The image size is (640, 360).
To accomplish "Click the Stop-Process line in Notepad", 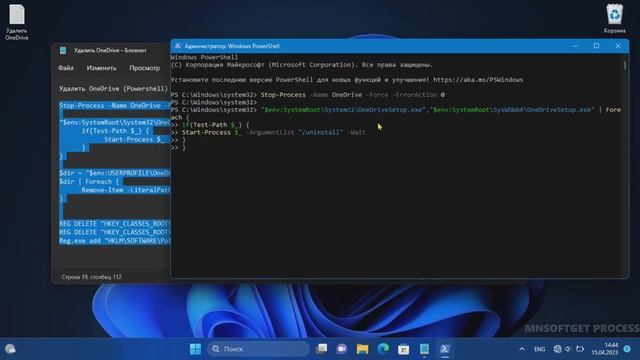I will pyautogui.click(x=114, y=106).
